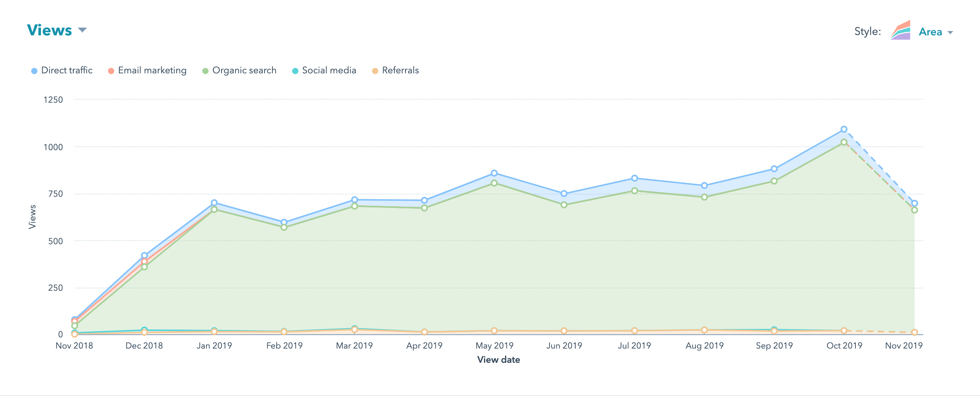This screenshot has width=980, height=396.
Task: Select Oct 2019 Direct traffic peak point
Action: click(x=844, y=129)
